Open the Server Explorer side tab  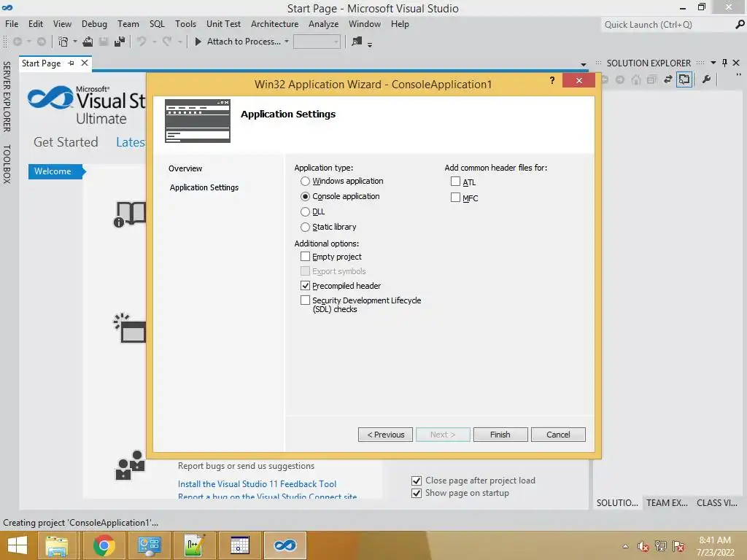click(7, 97)
